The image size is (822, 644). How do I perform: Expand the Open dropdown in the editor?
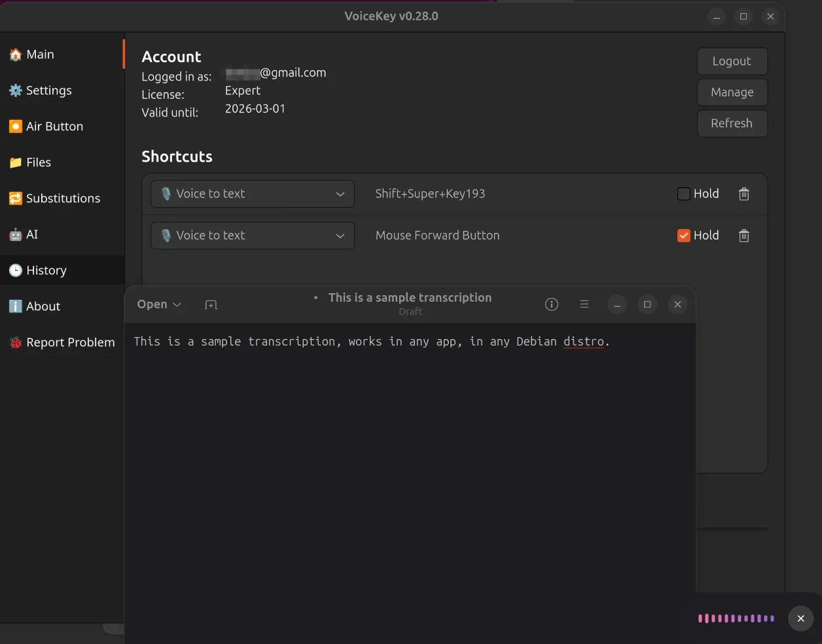click(x=159, y=304)
